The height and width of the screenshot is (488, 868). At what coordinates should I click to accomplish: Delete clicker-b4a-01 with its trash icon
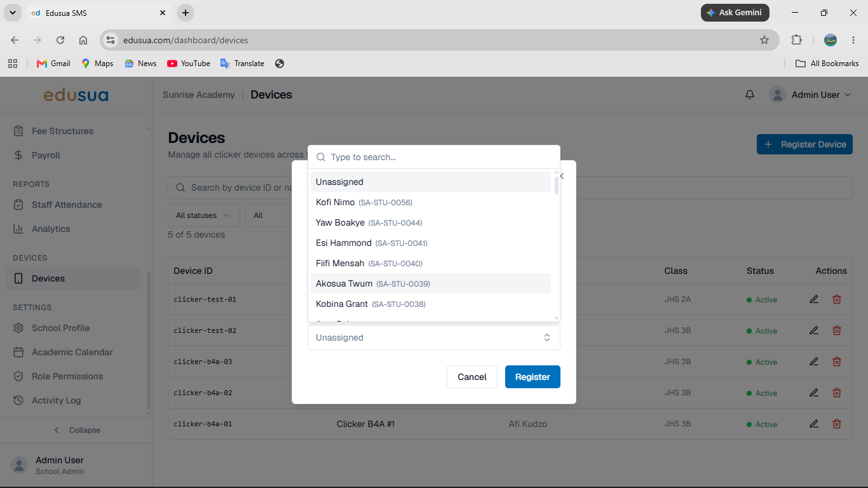click(x=837, y=424)
